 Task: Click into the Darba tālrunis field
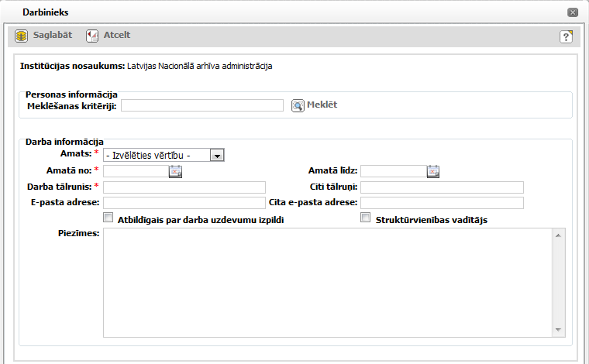point(184,187)
